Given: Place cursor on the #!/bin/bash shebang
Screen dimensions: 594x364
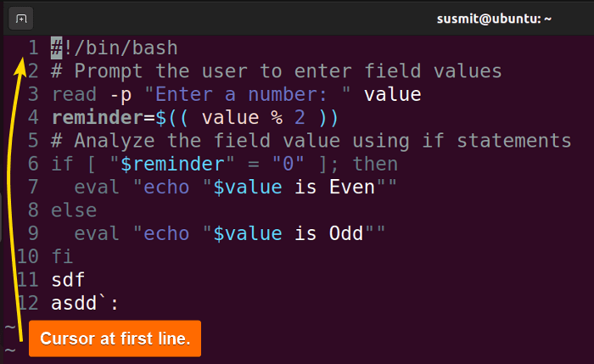Looking at the screenshot, I should click(114, 48).
